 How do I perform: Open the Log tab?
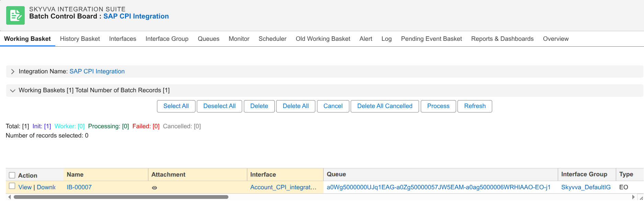pos(386,39)
